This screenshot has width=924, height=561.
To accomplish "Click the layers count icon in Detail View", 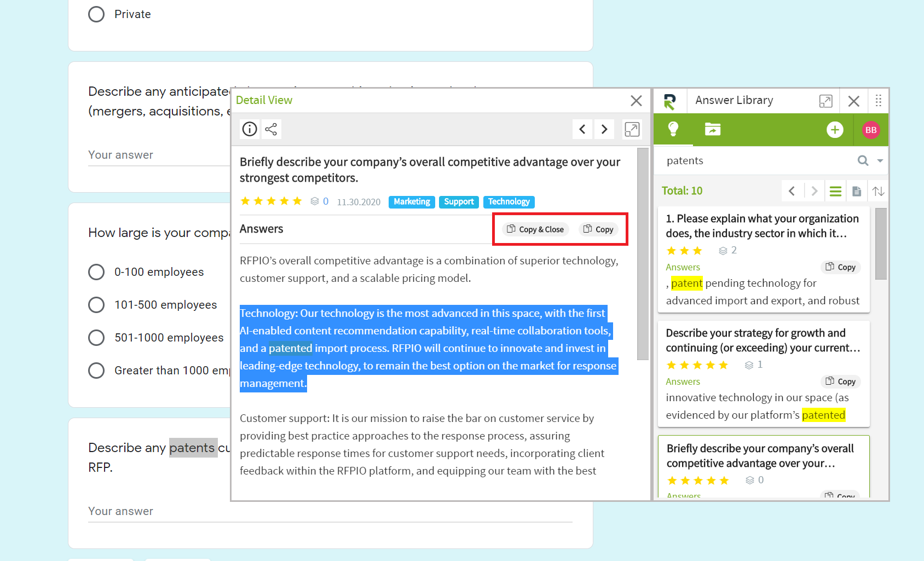I will (315, 201).
